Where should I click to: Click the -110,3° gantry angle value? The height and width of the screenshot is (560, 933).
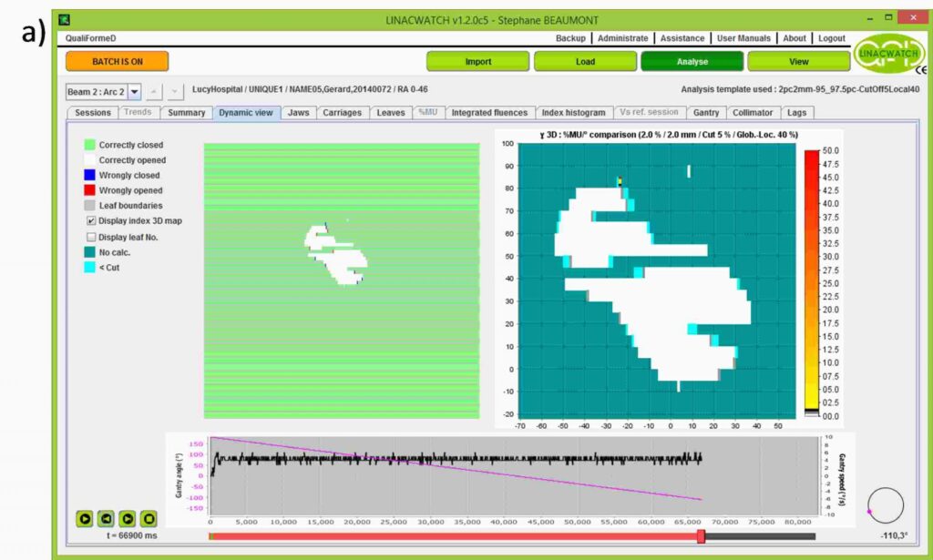894,535
